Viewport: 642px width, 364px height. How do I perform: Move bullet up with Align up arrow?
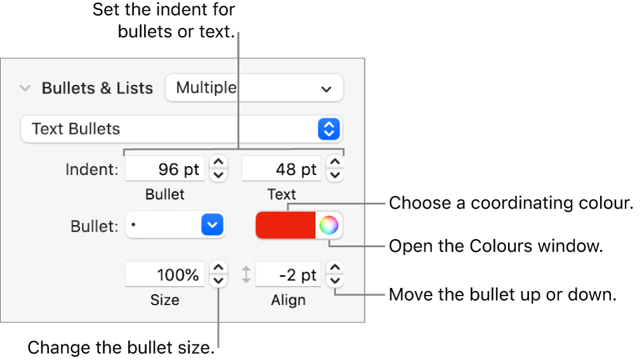coord(336,269)
